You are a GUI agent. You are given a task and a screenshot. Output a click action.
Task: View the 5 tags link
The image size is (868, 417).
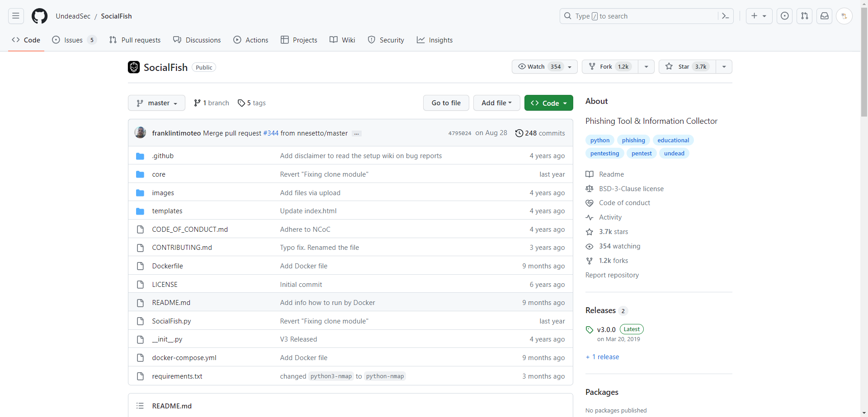252,103
